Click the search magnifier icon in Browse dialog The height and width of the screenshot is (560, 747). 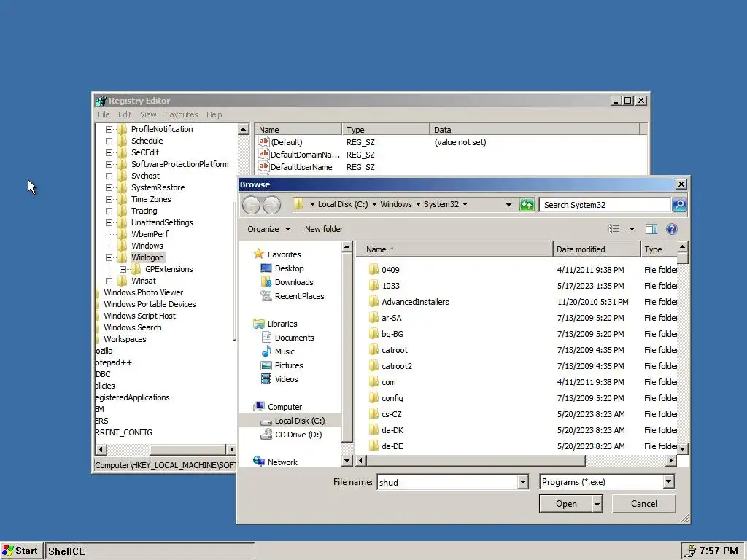coord(679,205)
